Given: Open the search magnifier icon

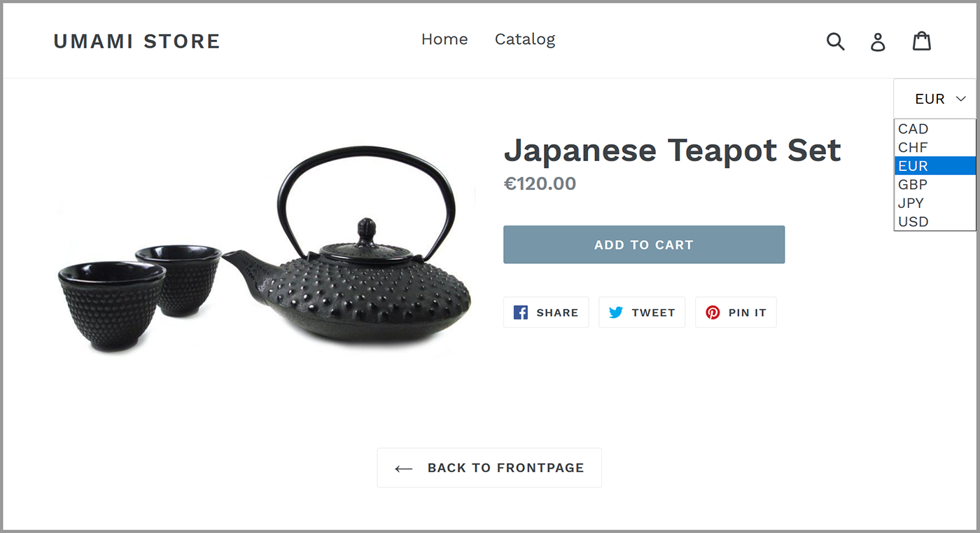Looking at the screenshot, I should (836, 41).
